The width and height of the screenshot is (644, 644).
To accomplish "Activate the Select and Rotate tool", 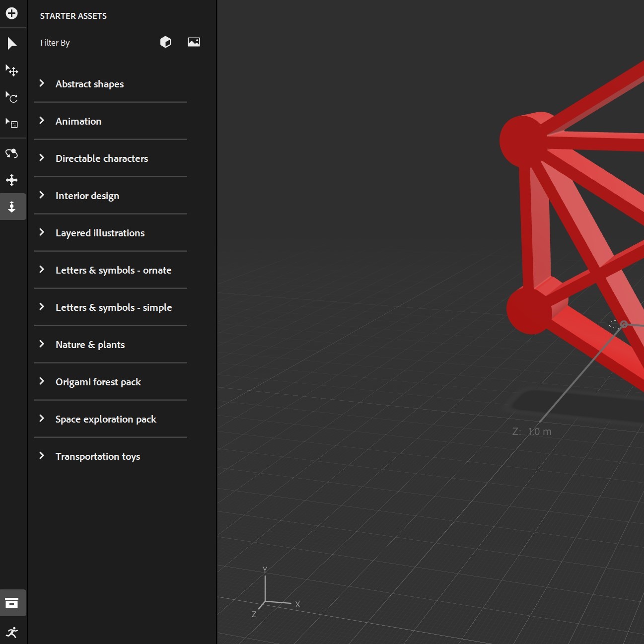I will click(11, 98).
